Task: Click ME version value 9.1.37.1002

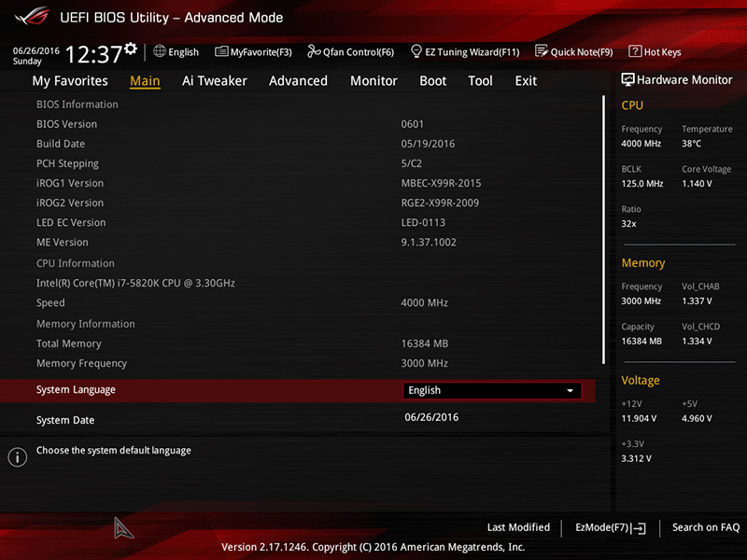Action: point(429,242)
